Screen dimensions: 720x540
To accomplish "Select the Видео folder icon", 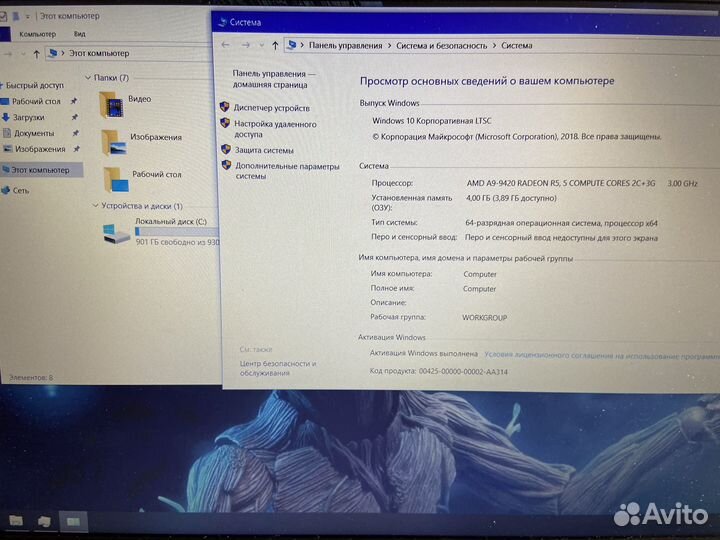I will (x=111, y=105).
